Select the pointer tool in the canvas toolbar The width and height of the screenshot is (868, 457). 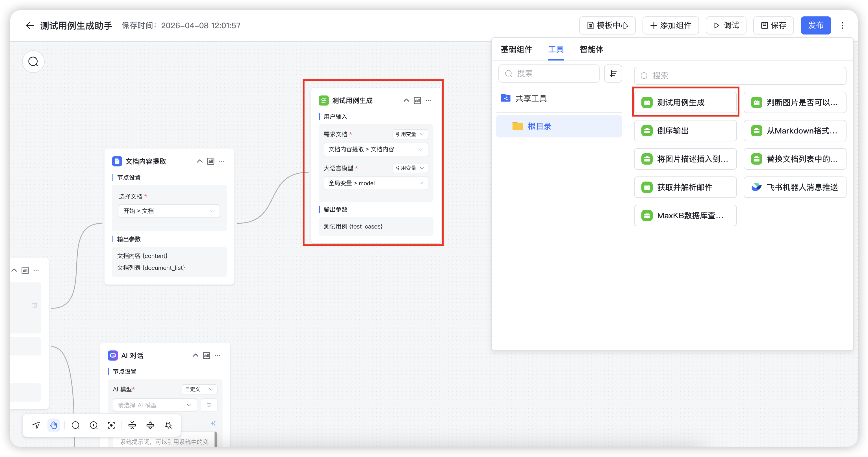36,425
